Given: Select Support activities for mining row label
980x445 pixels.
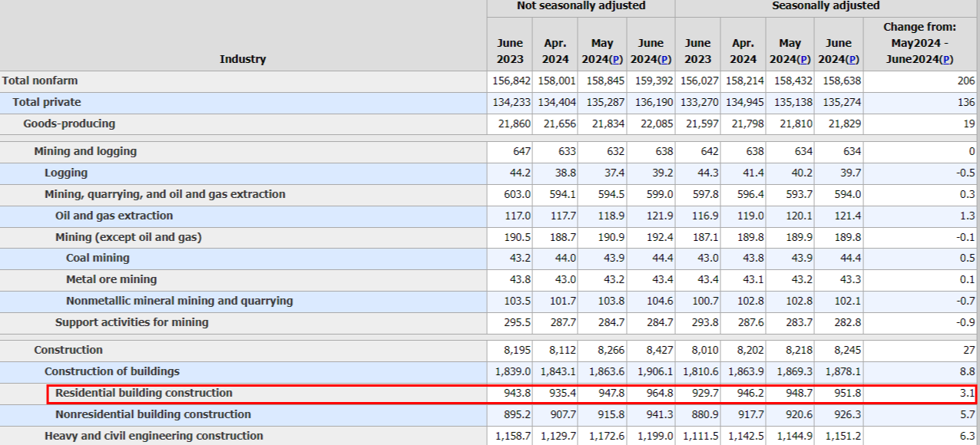Looking at the screenshot, I should [x=131, y=322].
